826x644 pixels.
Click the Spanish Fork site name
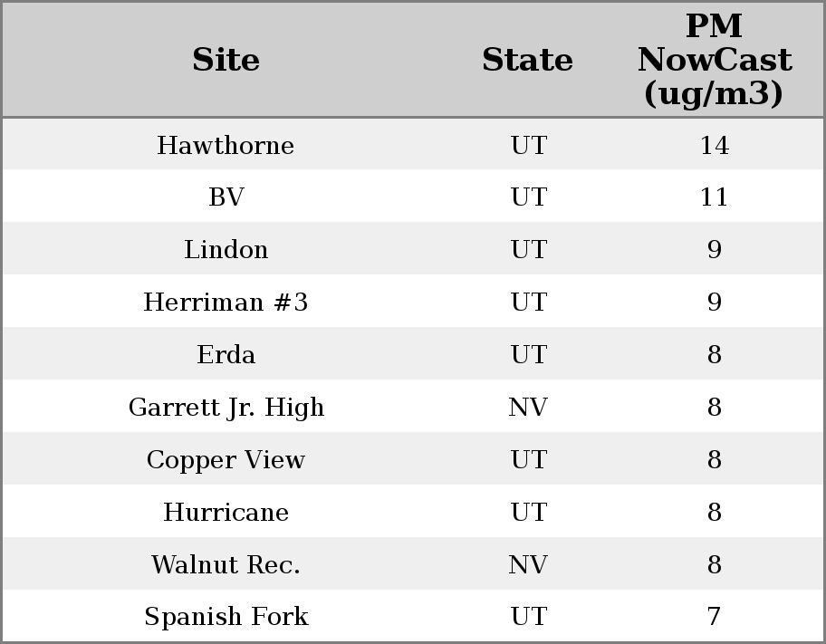(226, 617)
